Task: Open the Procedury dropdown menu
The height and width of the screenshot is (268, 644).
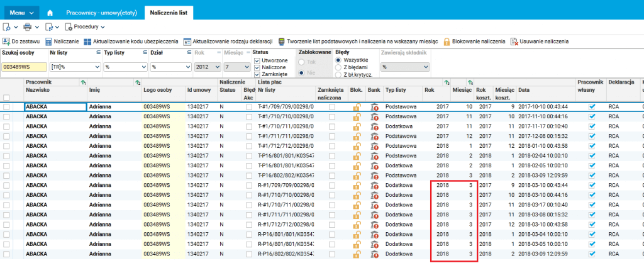Action: tap(85, 26)
